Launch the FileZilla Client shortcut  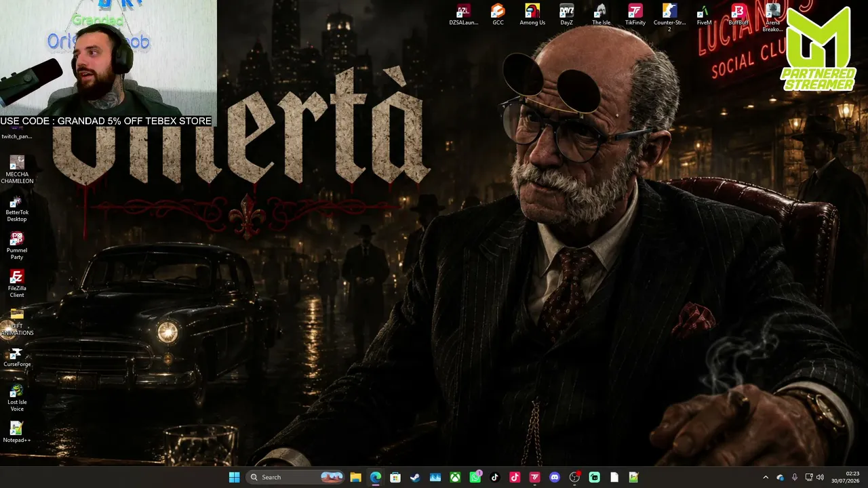click(17, 284)
